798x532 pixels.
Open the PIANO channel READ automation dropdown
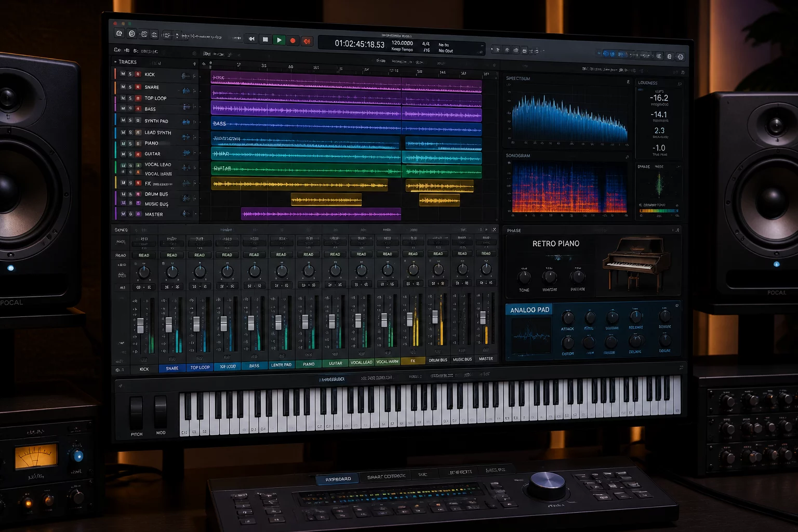[308, 255]
